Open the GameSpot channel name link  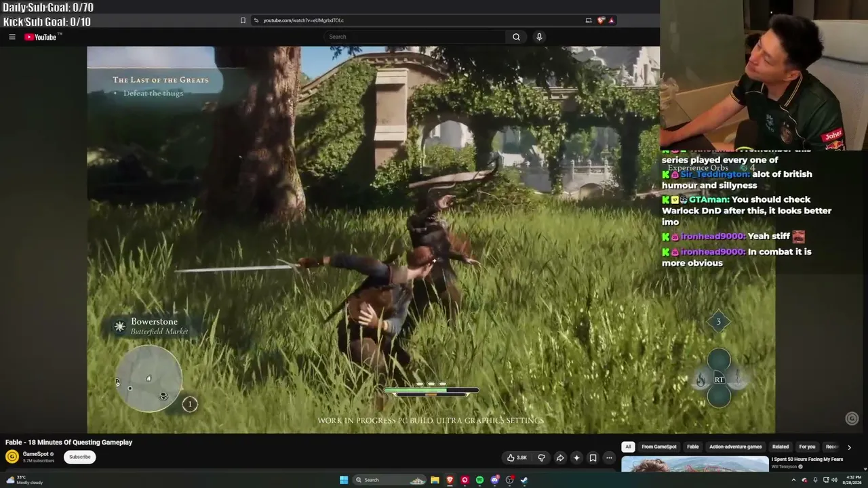36,454
